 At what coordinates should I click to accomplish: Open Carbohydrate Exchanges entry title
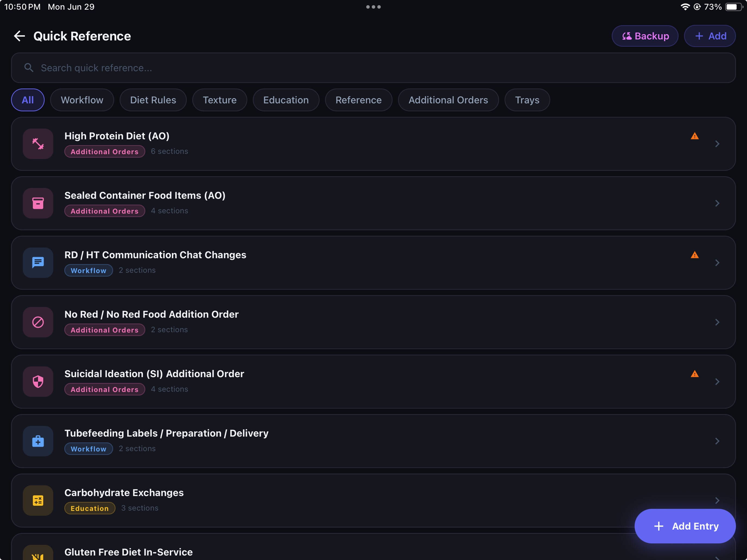(x=124, y=492)
